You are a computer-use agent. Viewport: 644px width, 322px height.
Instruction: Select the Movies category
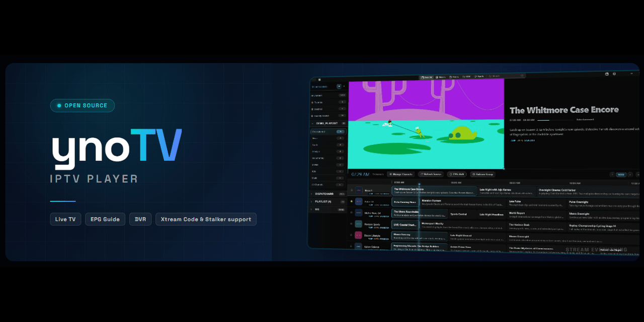328,165
